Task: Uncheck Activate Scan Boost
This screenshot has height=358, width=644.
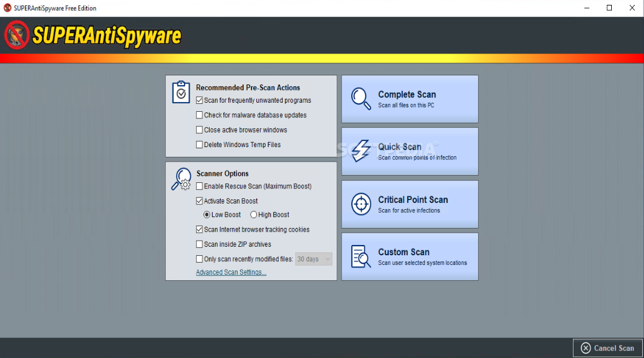Action: [x=200, y=201]
